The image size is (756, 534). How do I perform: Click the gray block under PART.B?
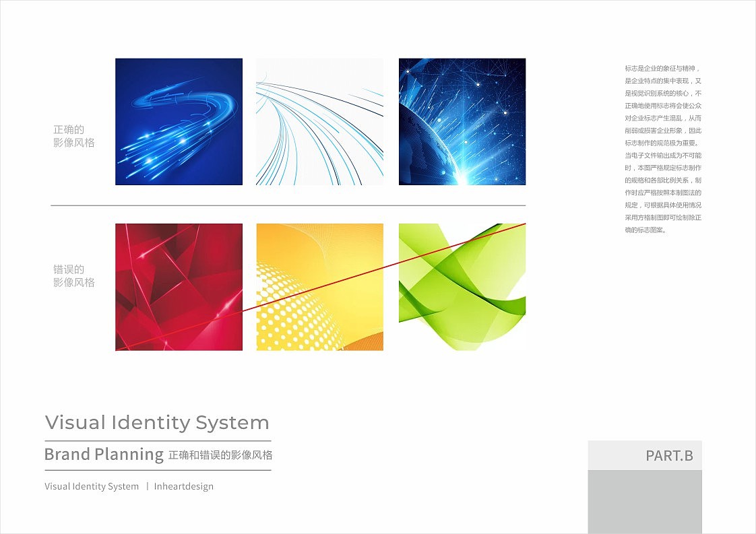[645, 502]
